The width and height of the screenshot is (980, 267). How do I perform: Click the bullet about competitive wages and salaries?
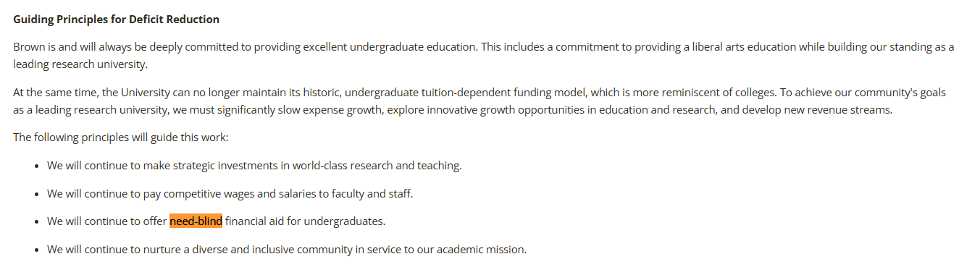pyautogui.click(x=230, y=194)
